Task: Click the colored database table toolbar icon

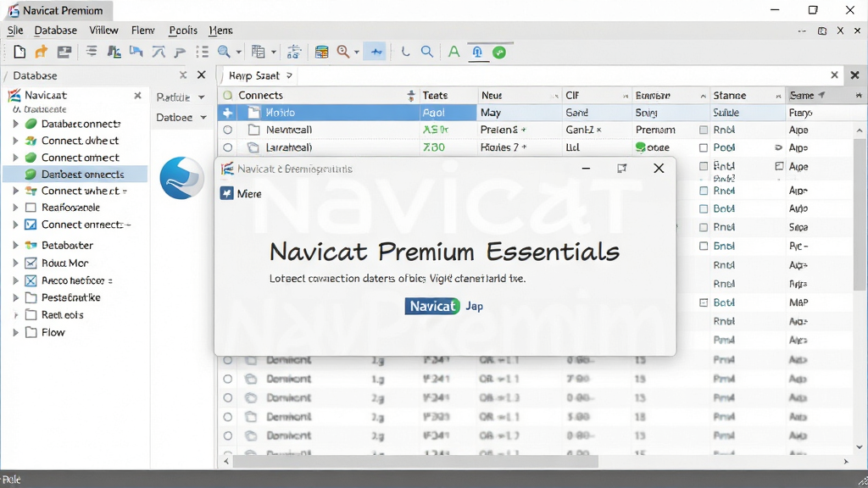Action: [x=321, y=52]
